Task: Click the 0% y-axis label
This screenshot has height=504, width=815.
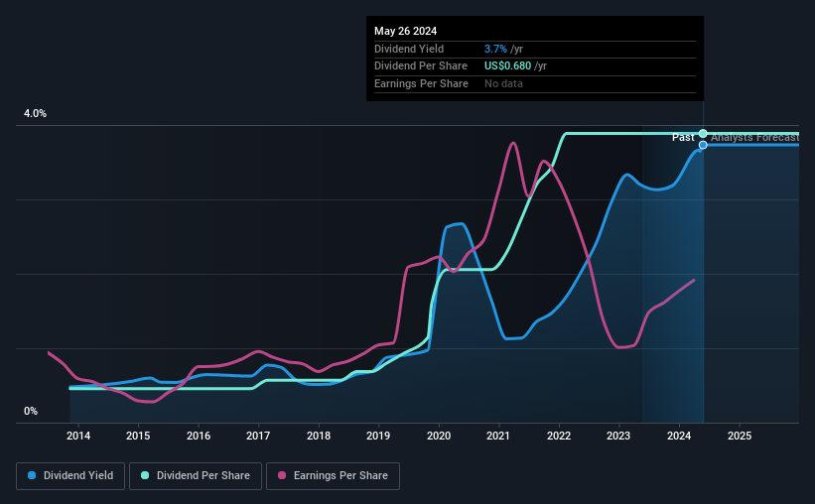Action: 31,411
